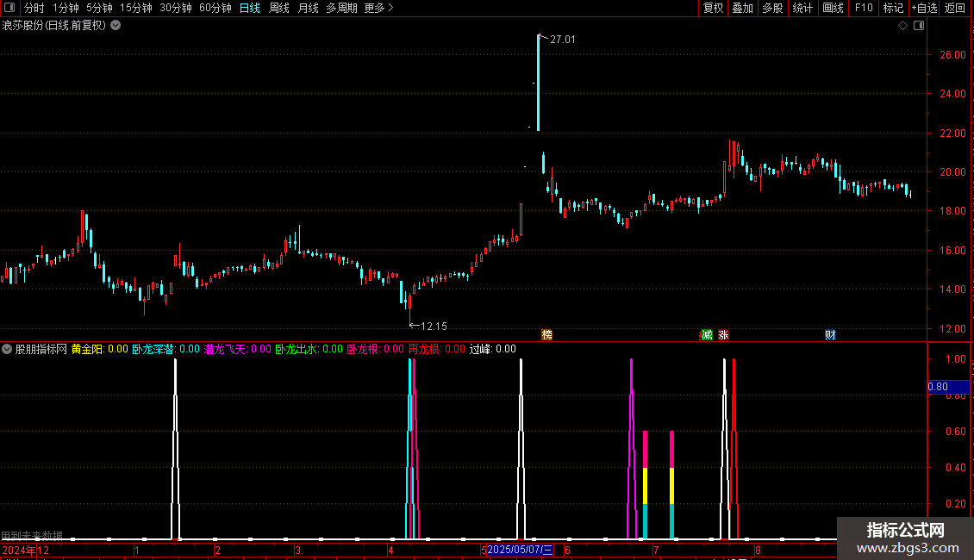Activate the 画线 drawing tool
Screen dimensions: 974x560
pos(833,8)
